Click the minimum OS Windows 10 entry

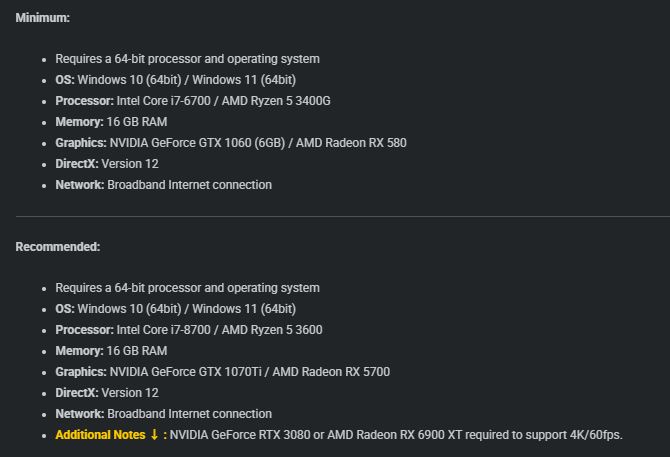tap(176, 80)
